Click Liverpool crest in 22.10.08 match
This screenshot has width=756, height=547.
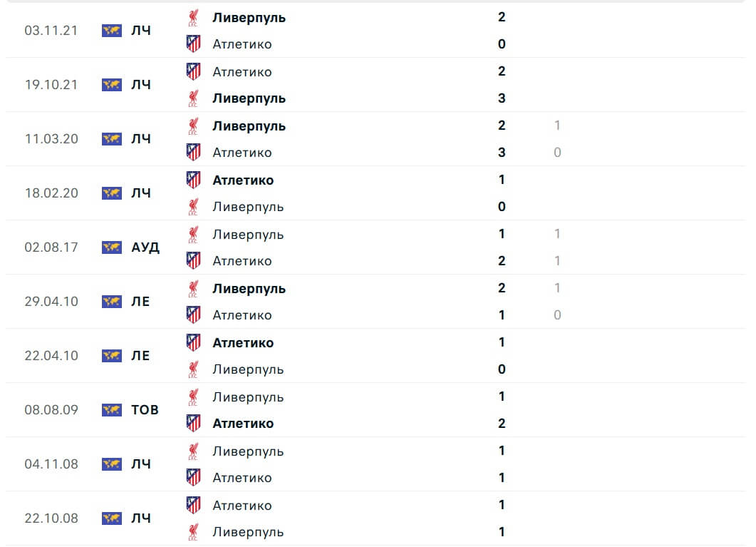(x=193, y=532)
